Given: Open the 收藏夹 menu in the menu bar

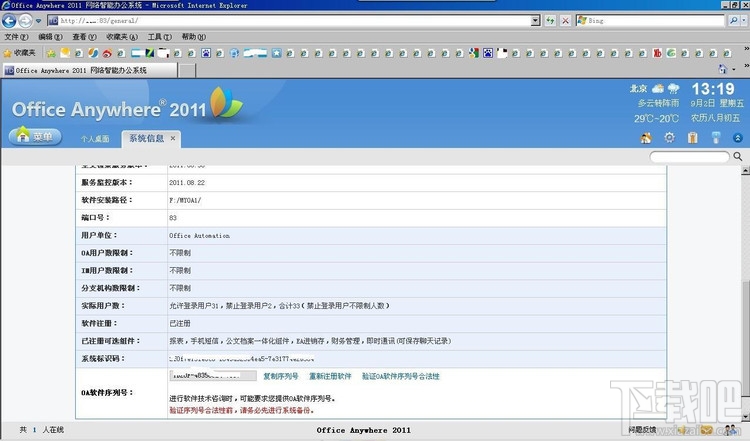Looking at the screenshot, I should coord(122,37).
